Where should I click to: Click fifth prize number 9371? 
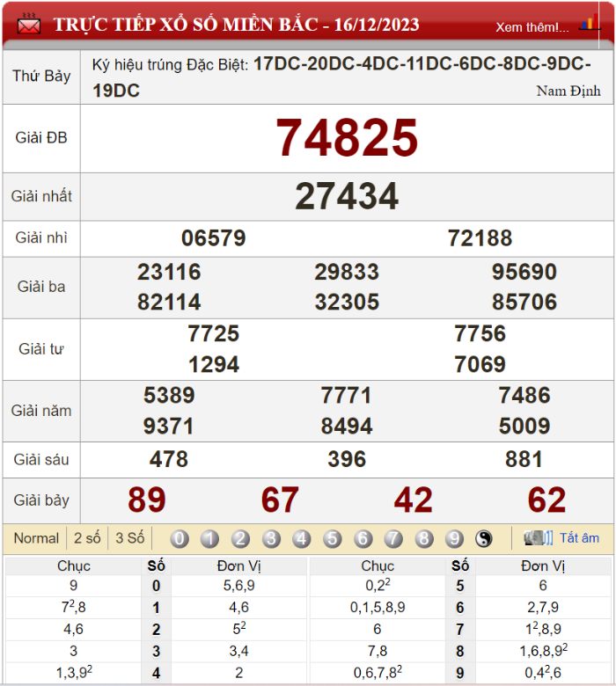click(x=169, y=427)
